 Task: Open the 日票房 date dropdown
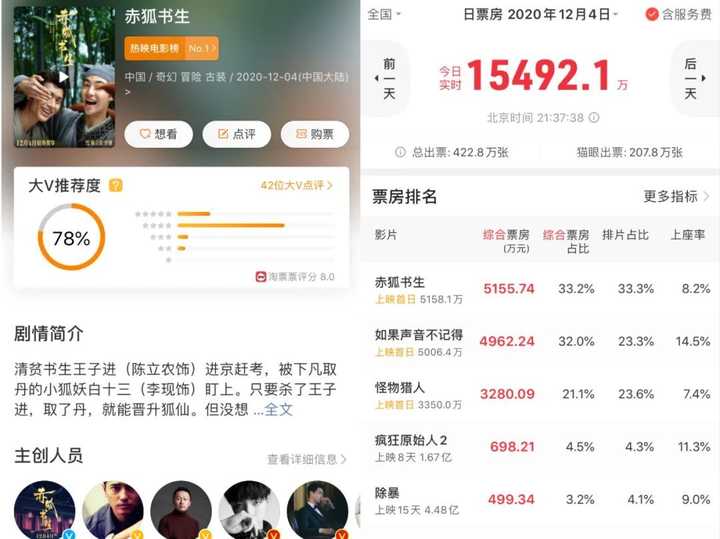[540, 14]
